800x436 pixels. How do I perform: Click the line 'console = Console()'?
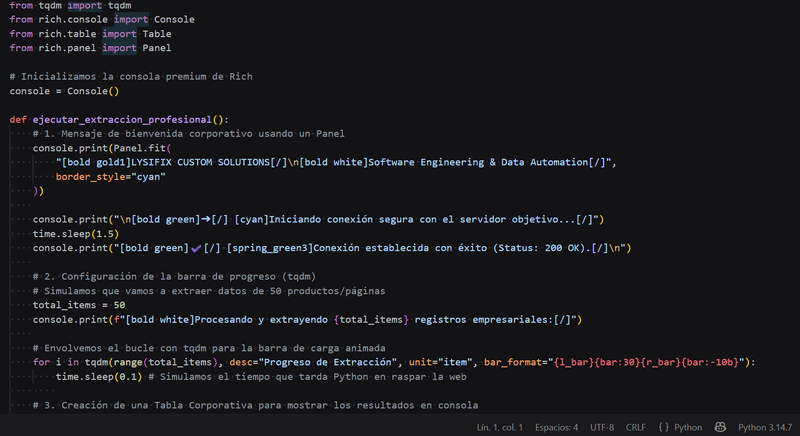click(64, 91)
